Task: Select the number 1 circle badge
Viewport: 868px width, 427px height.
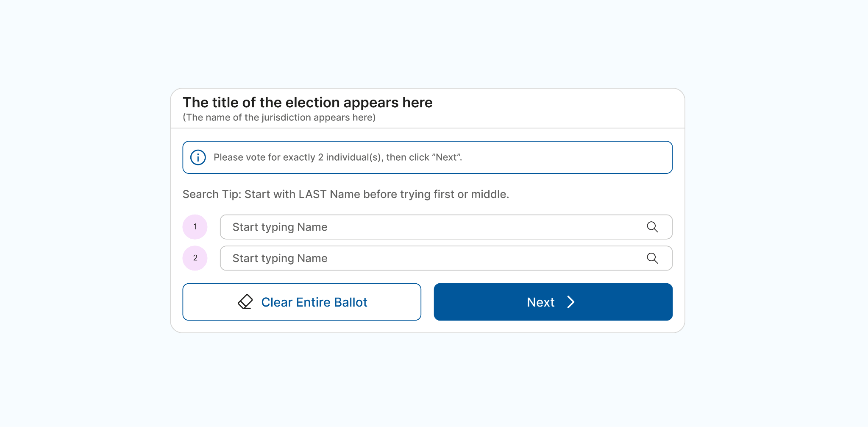Action: click(195, 227)
